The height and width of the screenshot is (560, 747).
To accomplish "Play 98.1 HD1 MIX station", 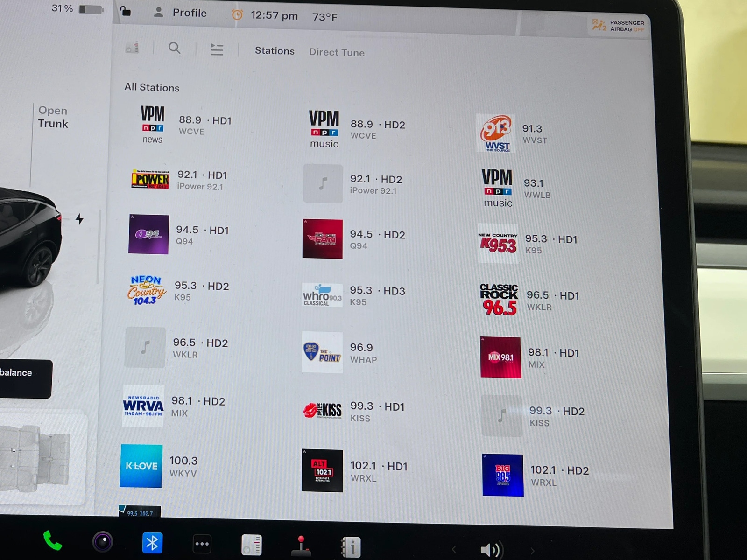I will (x=530, y=357).
